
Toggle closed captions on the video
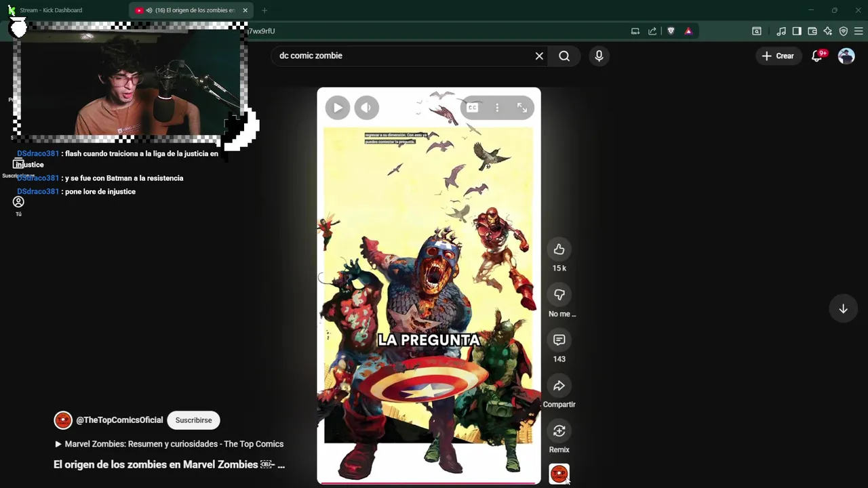(473, 108)
